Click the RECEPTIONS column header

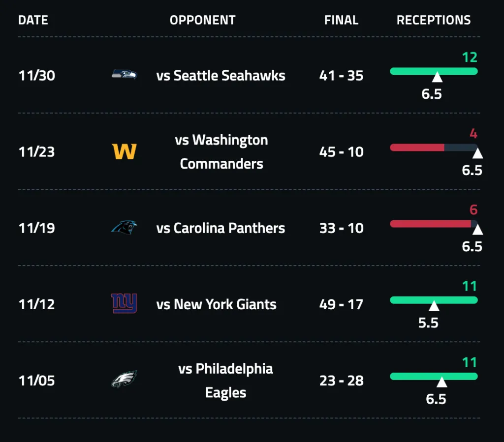click(434, 20)
